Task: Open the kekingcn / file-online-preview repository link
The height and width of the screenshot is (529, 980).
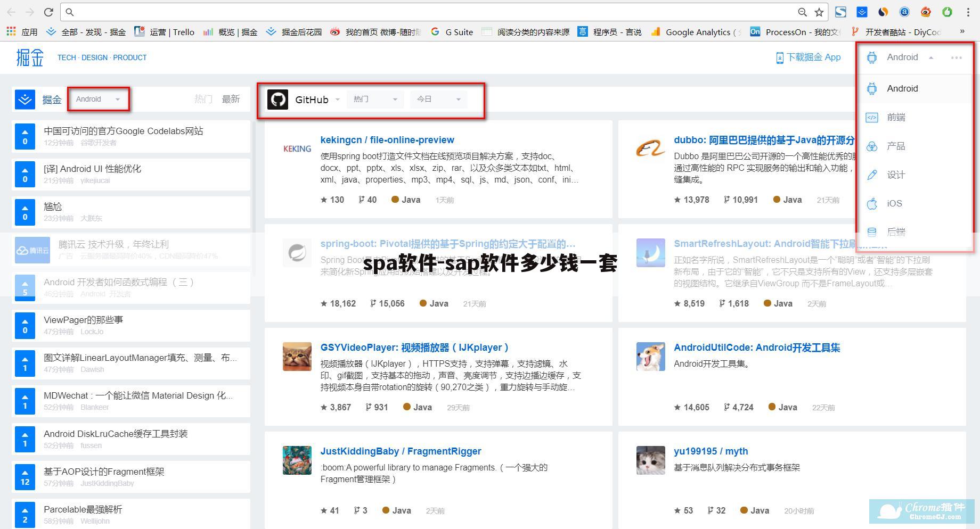Action: click(x=387, y=140)
